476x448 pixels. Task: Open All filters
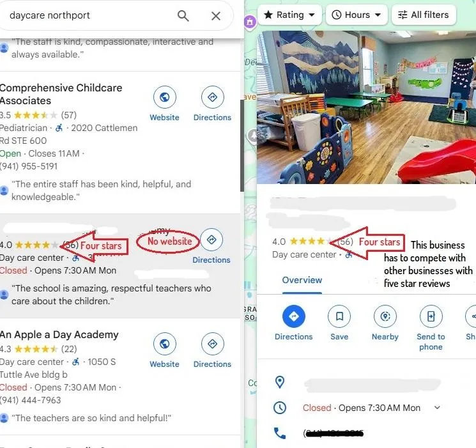click(x=424, y=15)
